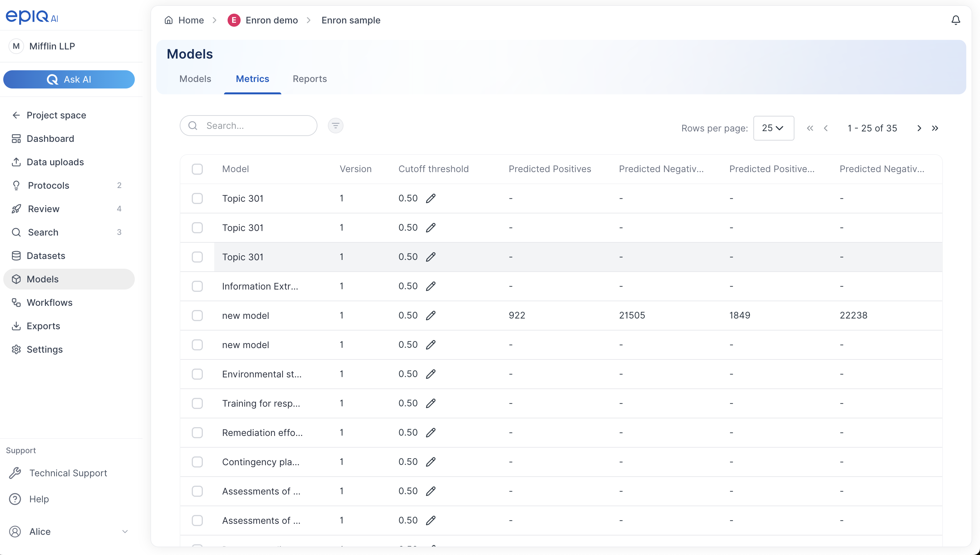Switch to the Models tab
The width and height of the screenshot is (980, 555).
point(195,79)
